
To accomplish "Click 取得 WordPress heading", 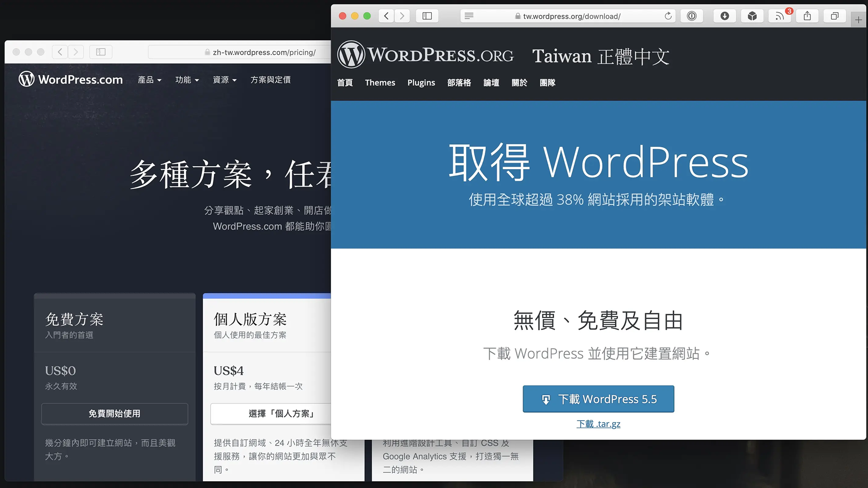I will [599, 162].
